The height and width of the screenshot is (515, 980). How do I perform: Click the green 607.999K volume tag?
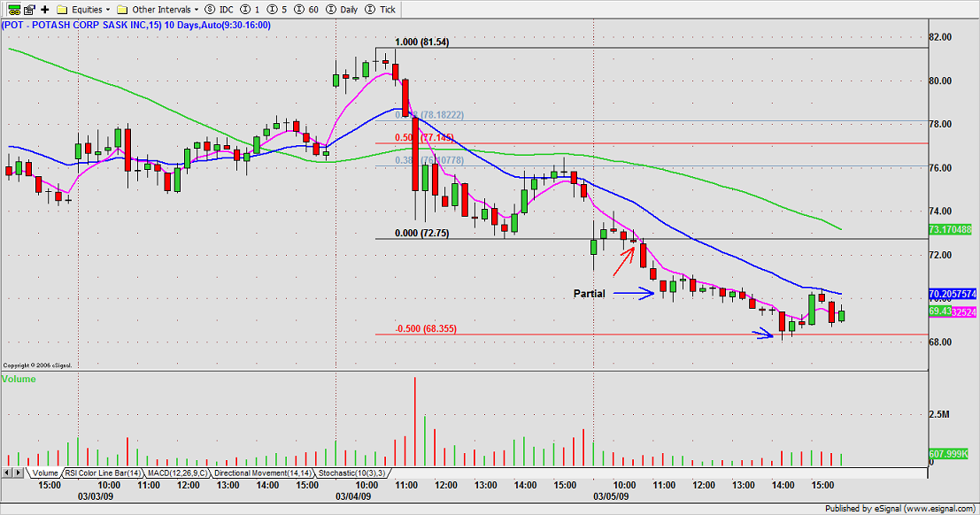(949, 454)
